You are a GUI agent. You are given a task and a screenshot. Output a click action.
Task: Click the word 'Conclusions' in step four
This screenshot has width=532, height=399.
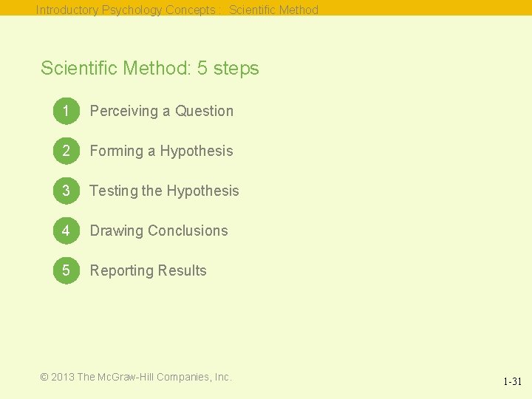(x=188, y=231)
